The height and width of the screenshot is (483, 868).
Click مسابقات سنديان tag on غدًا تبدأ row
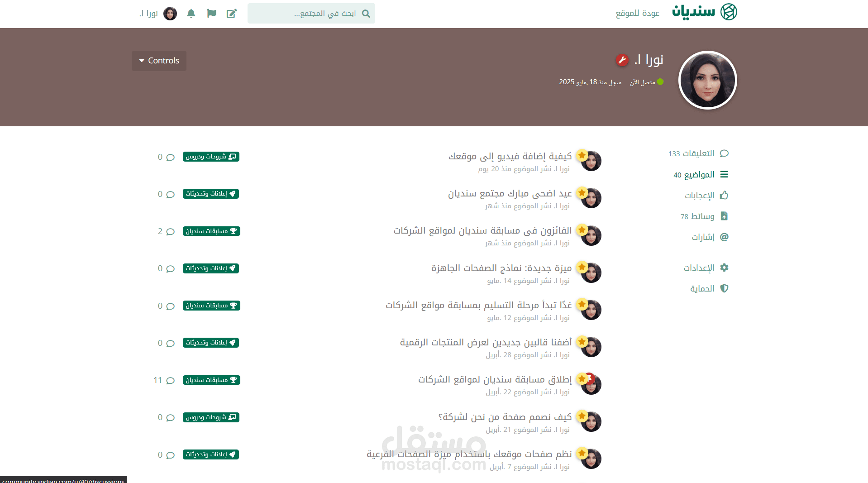pos(211,306)
